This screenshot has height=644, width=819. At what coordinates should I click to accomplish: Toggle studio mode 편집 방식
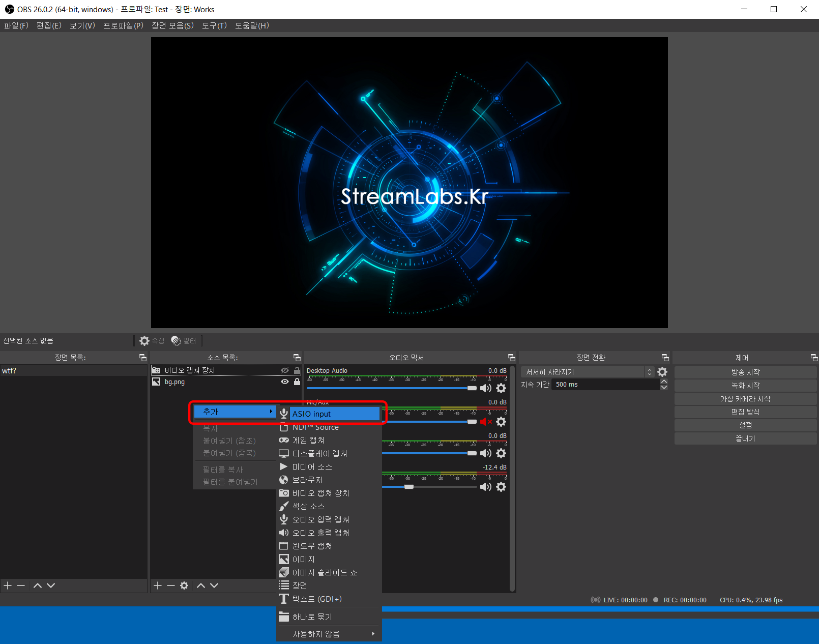point(745,412)
